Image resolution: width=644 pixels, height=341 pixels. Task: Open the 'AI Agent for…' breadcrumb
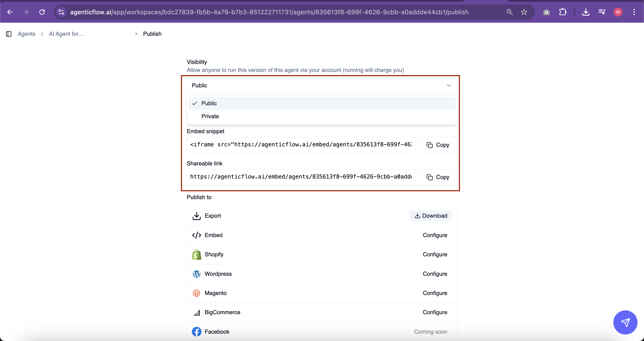[66, 34]
